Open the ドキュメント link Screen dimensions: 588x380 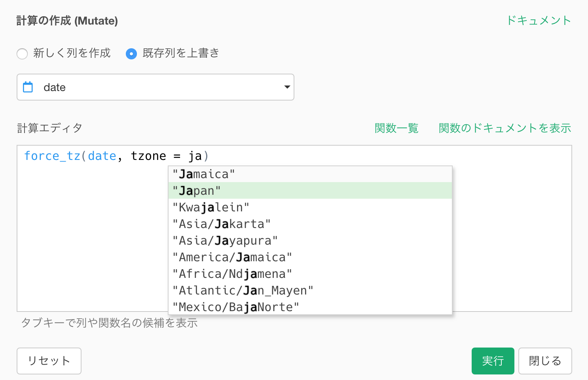click(x=539, y=20)
